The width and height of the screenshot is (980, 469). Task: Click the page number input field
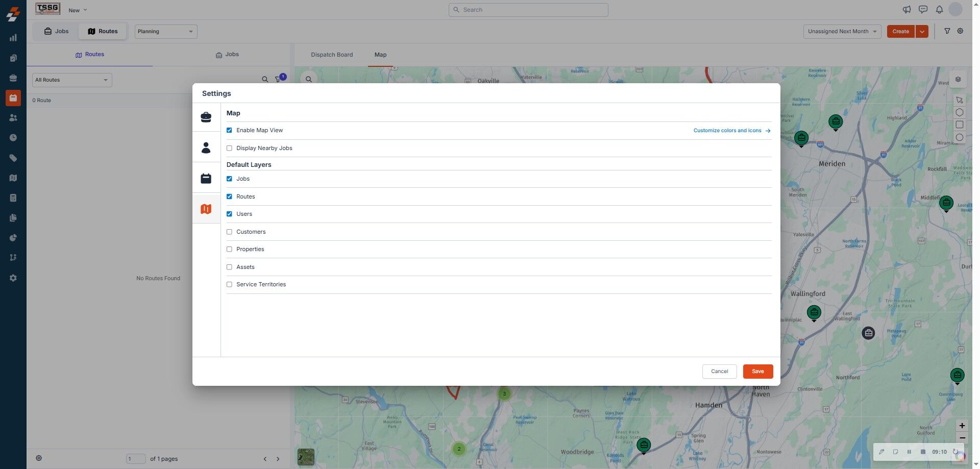(x=136, y=459)
